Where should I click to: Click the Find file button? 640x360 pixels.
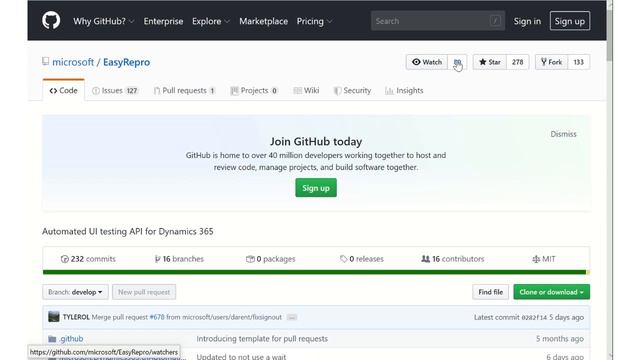491,292
